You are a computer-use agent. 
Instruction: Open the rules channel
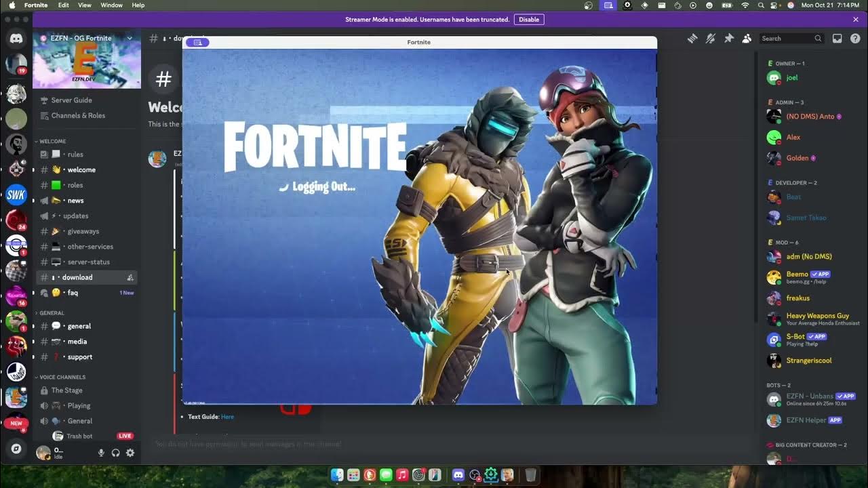point(87,155)
